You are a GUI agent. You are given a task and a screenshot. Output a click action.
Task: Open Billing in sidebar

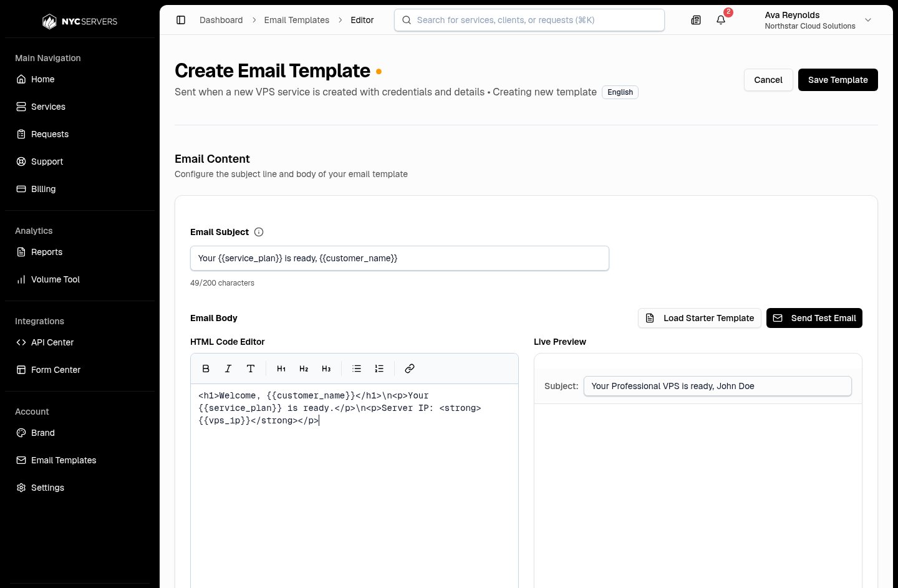click(x=80, y=189)
